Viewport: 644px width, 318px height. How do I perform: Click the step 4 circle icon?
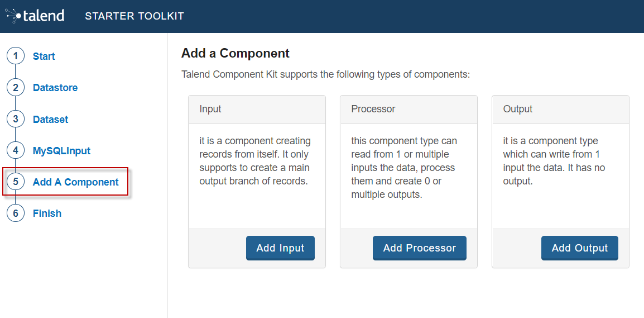pos(16,150)
